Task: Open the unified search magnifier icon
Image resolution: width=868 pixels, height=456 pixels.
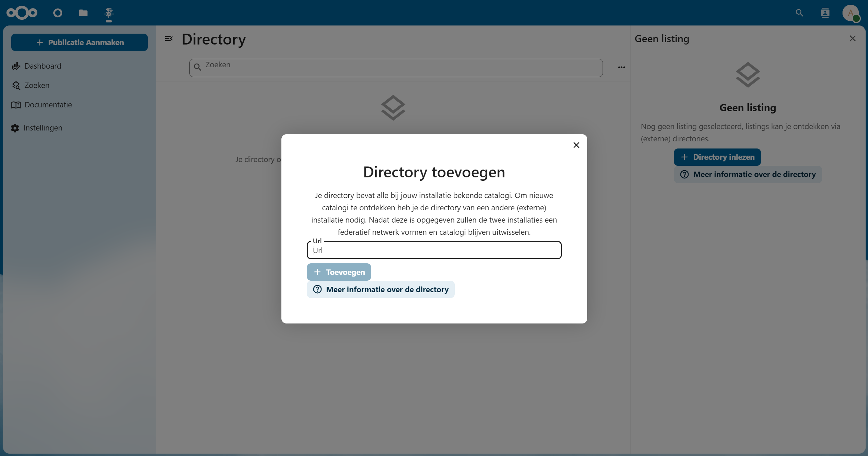Action: pos(799,13)
